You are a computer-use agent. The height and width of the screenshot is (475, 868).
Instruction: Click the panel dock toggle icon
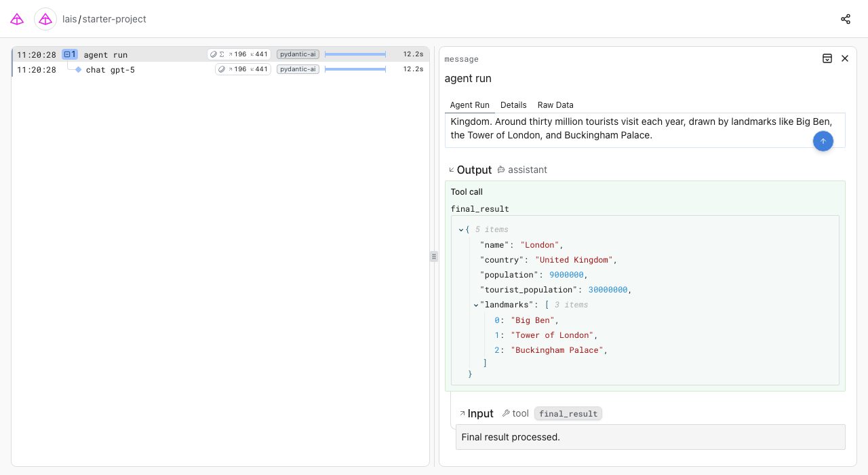827,58
